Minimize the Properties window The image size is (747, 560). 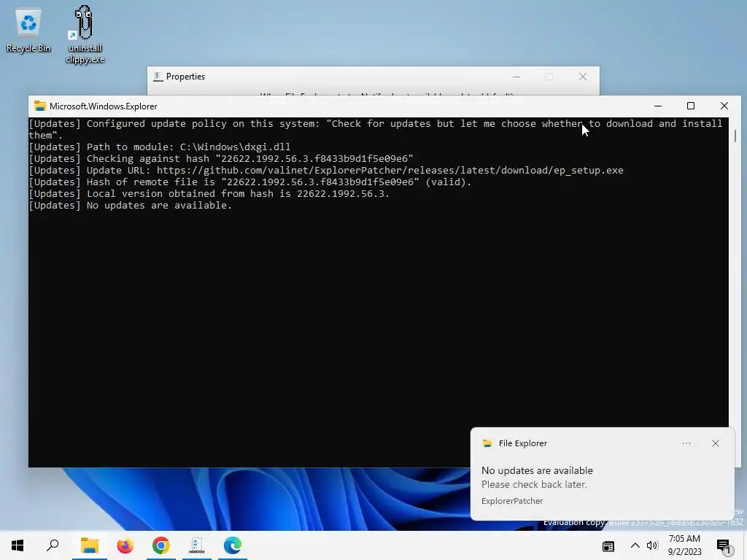pyautogui.click(x=516, y=77)
